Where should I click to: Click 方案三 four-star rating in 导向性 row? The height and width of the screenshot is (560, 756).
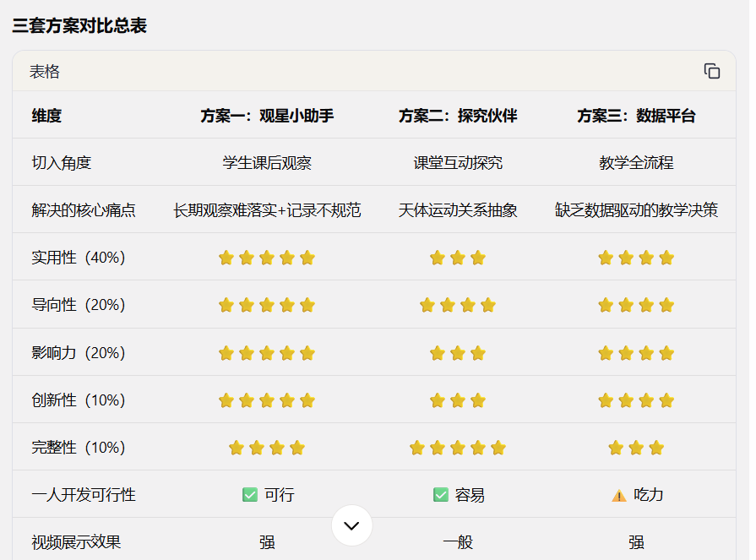coord(636,305)
